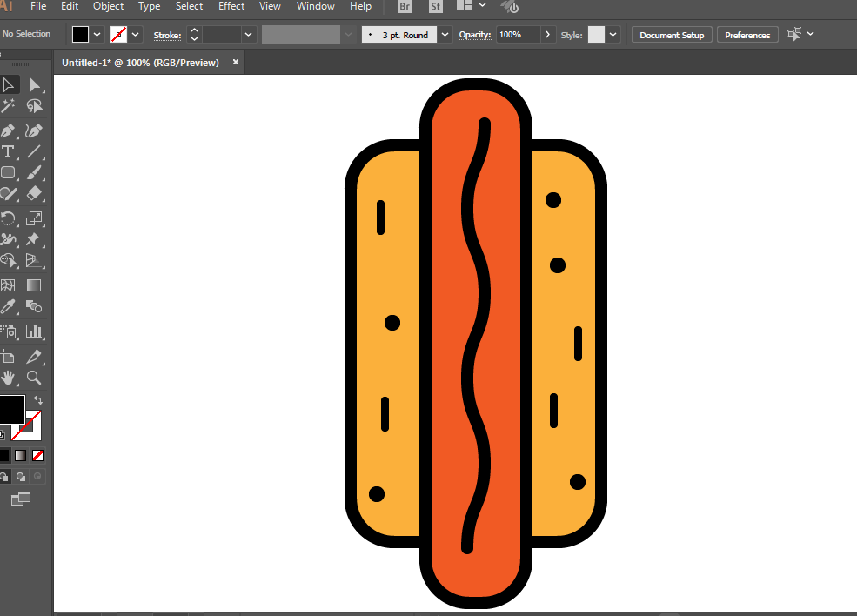Viewport: 857px width, 616px height.
Task: Click the Opacity 100% input field
Action: (518, 35)
